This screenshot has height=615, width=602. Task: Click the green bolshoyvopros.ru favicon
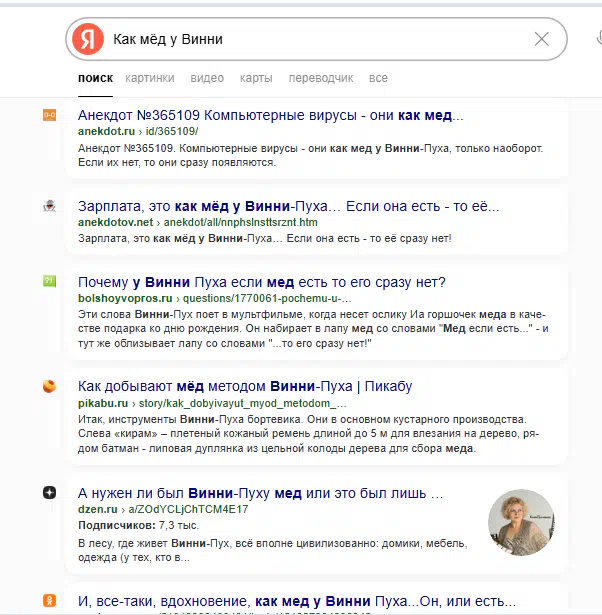click(x=49, y=281)
